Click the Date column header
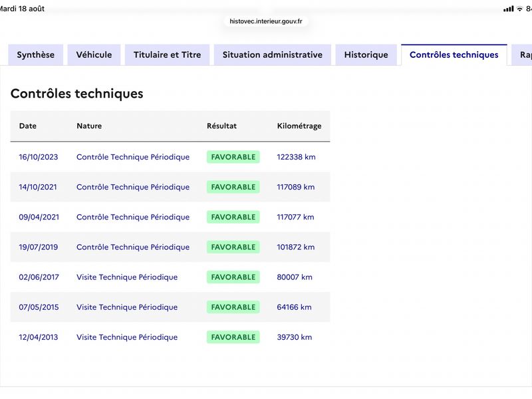 (x=28, y=126)
